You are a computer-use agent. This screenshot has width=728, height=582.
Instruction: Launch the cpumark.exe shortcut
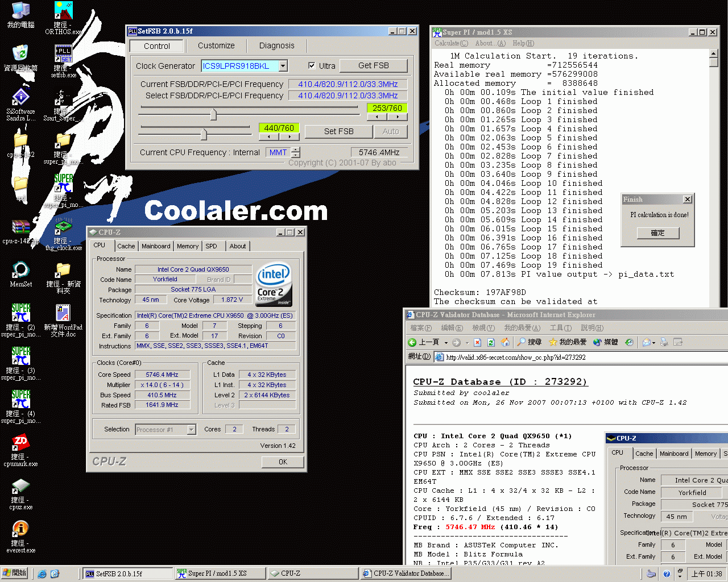tap(20, 450)
